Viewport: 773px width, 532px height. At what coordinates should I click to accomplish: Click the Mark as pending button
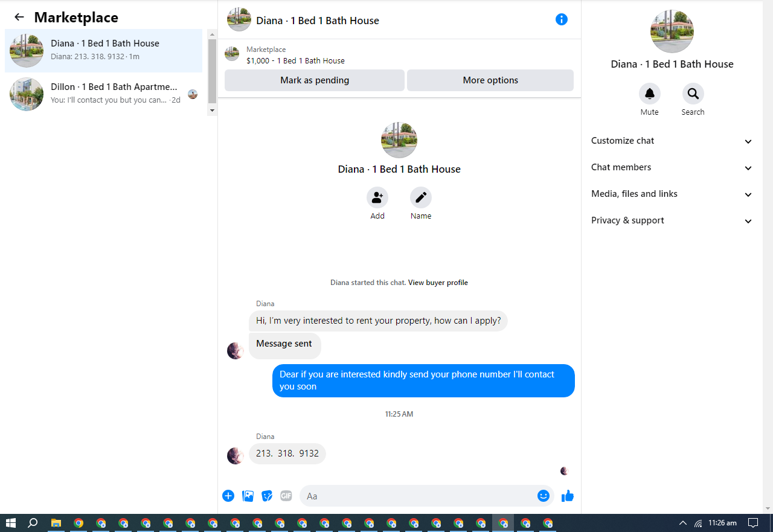(315, 80)
